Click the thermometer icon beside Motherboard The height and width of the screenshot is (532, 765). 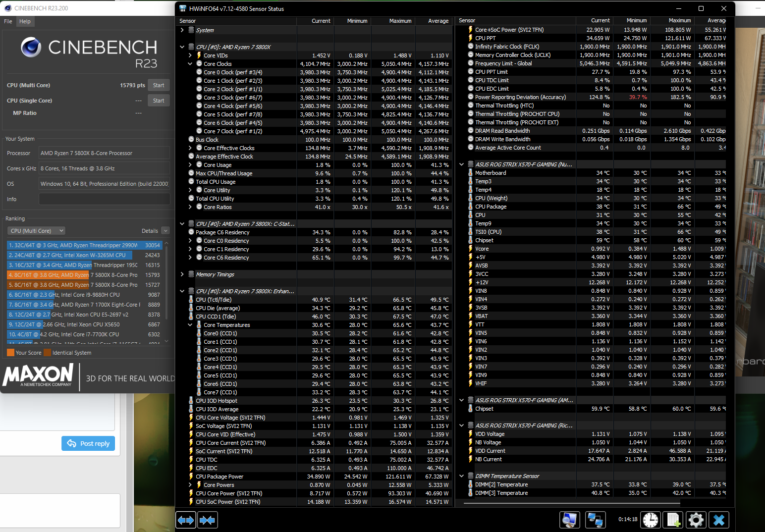pyautogui.click(x=471, y=173)
